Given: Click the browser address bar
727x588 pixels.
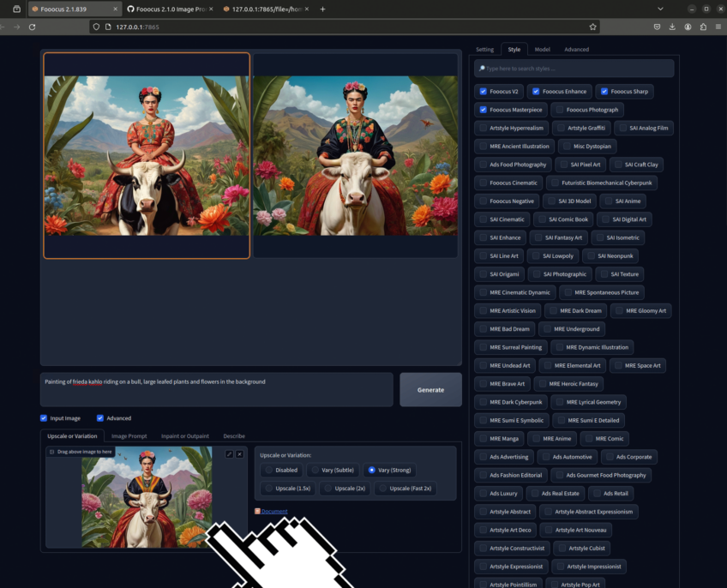Looking at the screenshot, I should click(x=344, y=27).
